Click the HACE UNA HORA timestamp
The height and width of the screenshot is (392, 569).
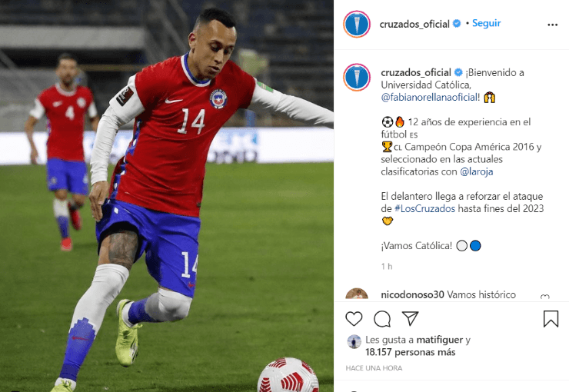click(x=374, y=368)
